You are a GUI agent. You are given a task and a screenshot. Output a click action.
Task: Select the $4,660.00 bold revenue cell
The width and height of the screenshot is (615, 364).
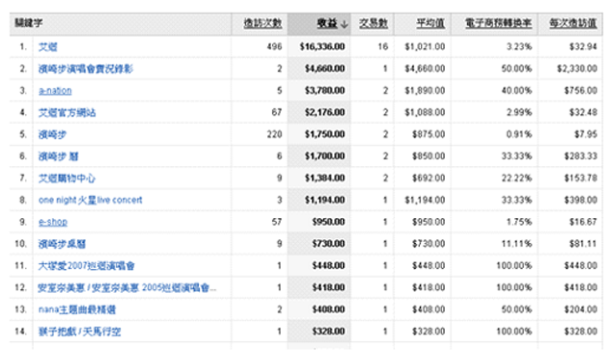325,68
